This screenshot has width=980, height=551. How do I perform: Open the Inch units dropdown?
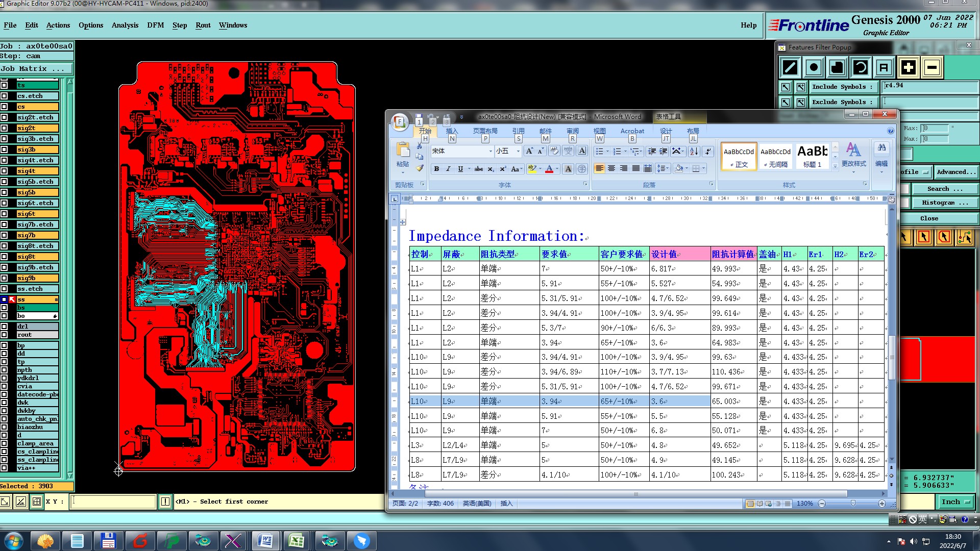point(955,502)
